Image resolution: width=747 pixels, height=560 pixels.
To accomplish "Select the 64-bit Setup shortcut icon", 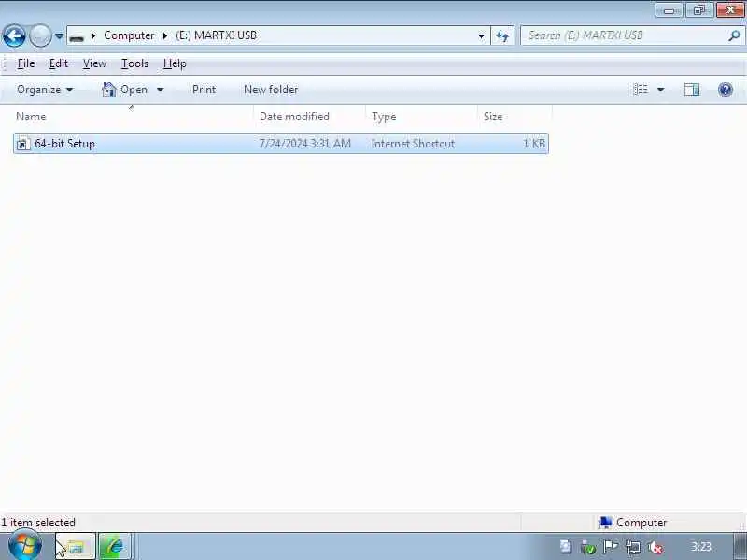I will coord(22,144).
